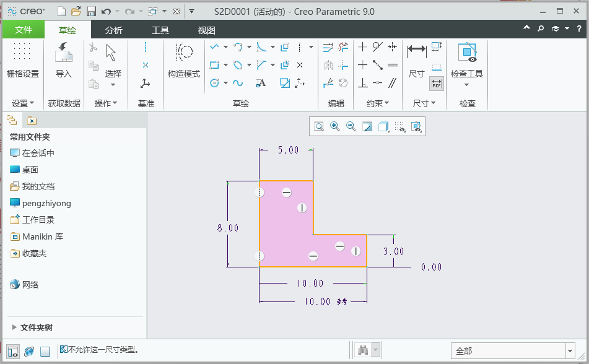Click the Text tool icon
The image size is (589, 364).
(261, 83)
